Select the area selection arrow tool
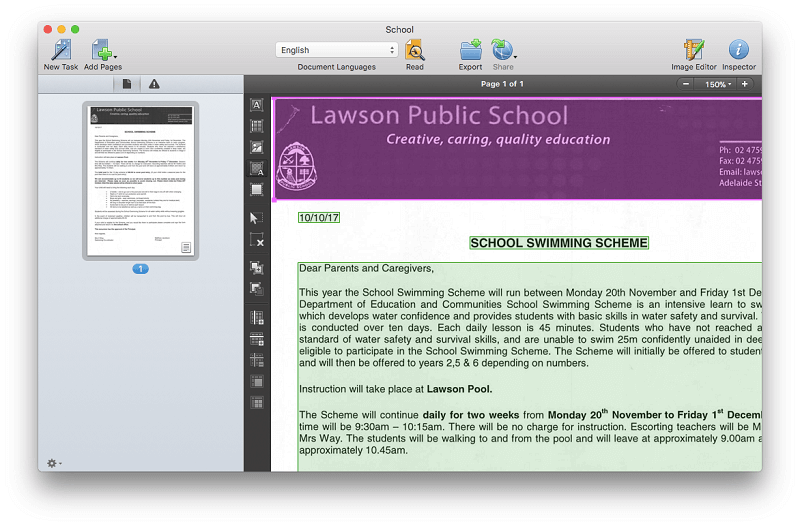The width and height of the screenshot is (800, 526). point(257,218)
